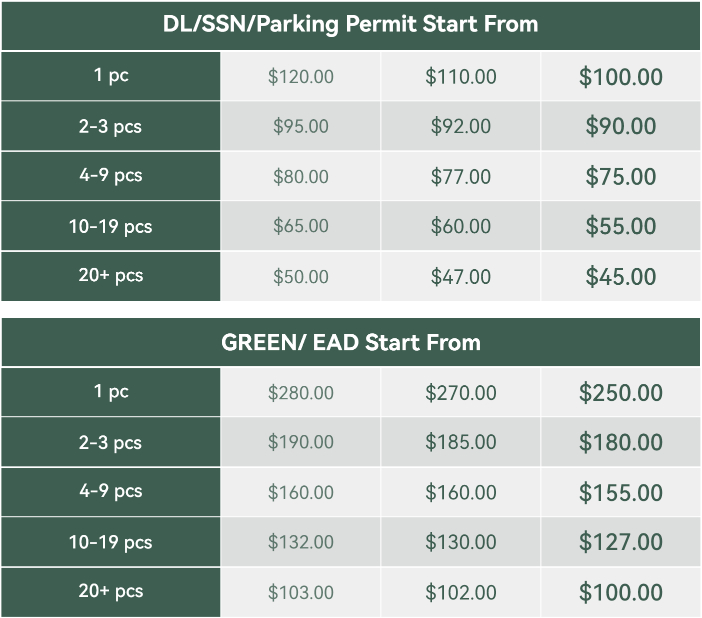Click the $47.00 price cell
This screenshot has height=618, width=702.
461,277
